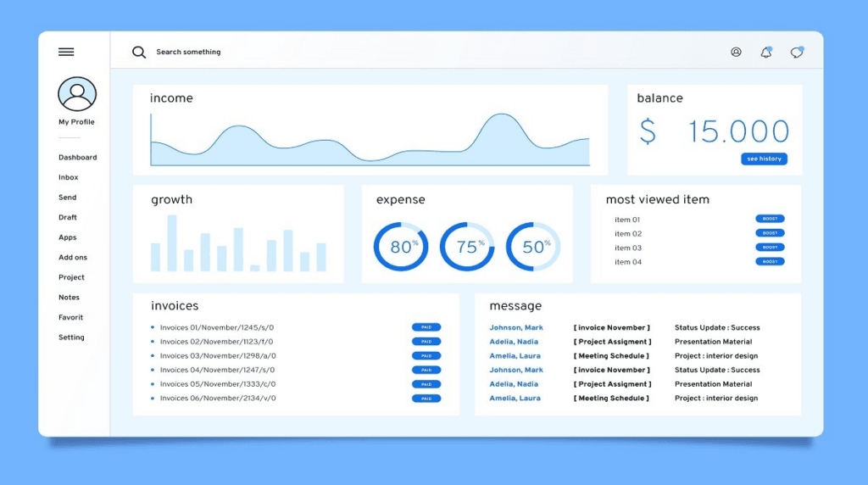868x485 pixels.
Task: Go to Dashboard in the sidebar
Action: [x=77, y=158]
